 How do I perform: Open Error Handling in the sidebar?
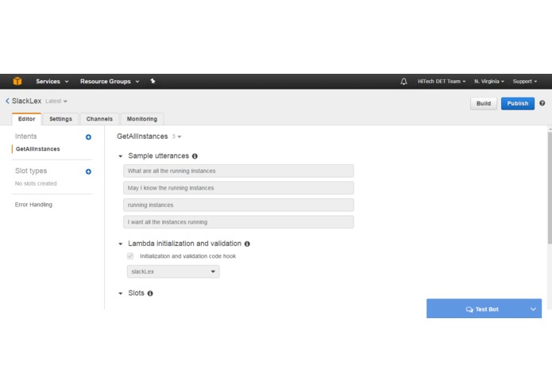click(33, 204)
